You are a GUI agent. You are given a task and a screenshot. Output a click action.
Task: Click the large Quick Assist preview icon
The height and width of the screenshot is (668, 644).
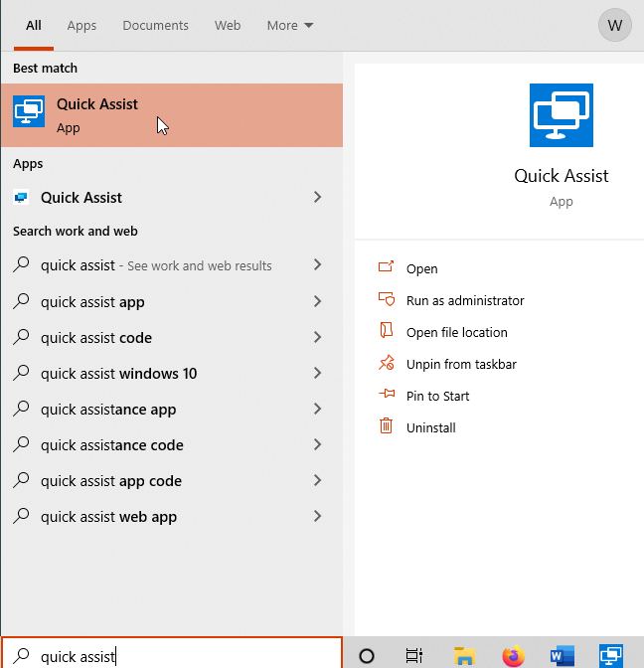coord(561,115)
